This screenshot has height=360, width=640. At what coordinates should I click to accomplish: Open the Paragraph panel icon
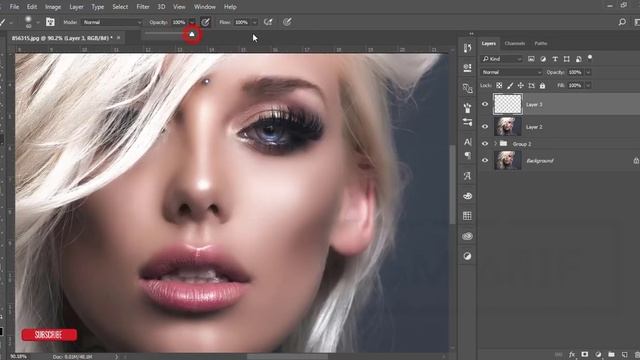(467, 156)
